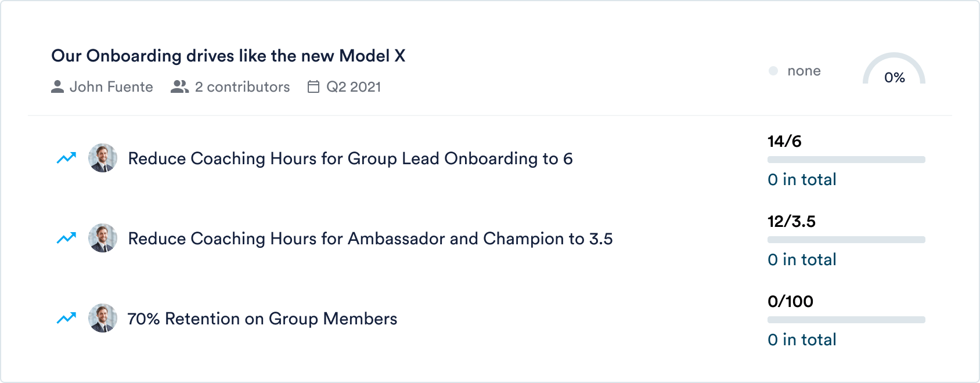Open key result Reduce Coaching Hours for Group Lead
980x383 pixels.
350,158
